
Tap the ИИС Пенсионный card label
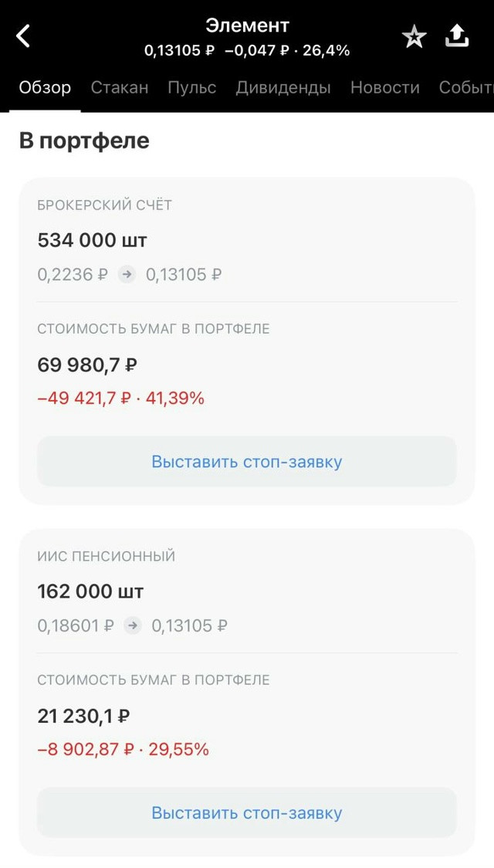coord(107,557)
